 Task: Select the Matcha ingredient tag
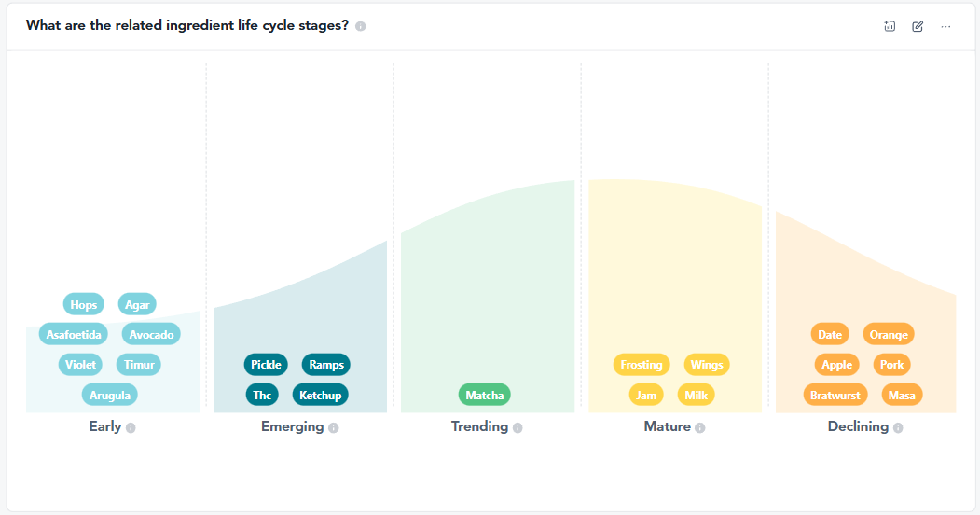coord(485,395)
